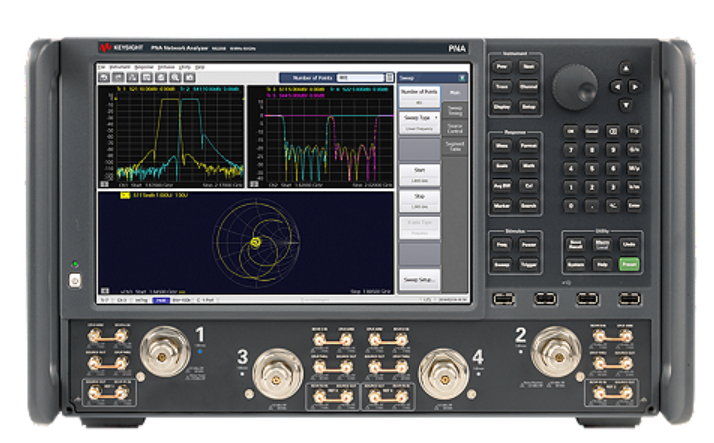Image resolution: width=714 pixels, height=443 pixels.
Task: Click the Start softkey
Action: (x=419, y=175)
